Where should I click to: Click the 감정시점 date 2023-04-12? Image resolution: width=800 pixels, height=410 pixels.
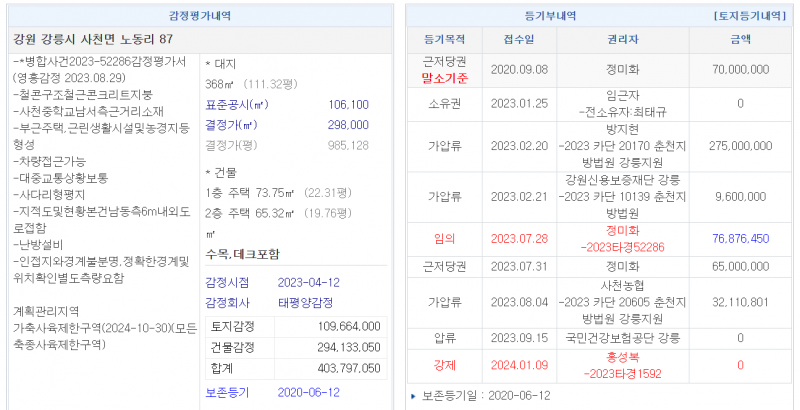click(309, 282)
